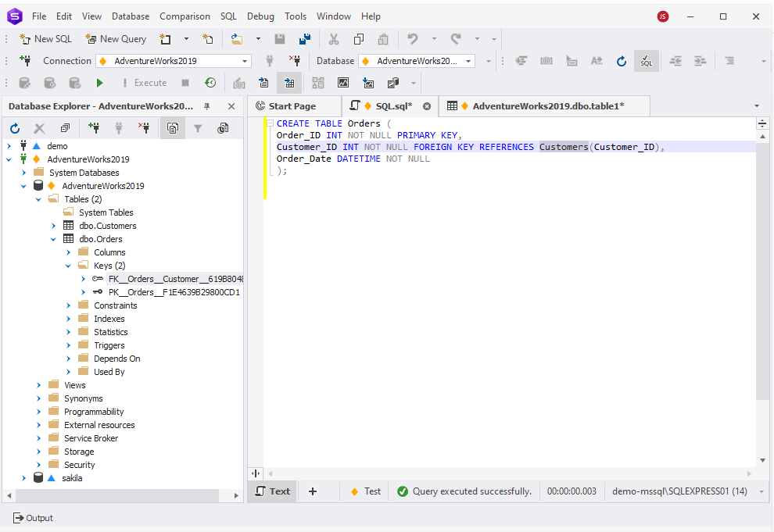Viewport: 774px width, 532px height.
Task: Expand the sakila database node
Action: (23, 477)
